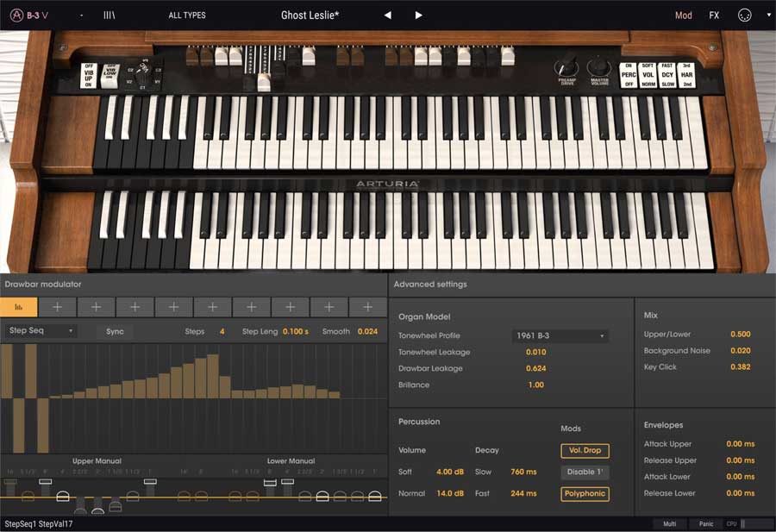Click the Step Leng value 0.100 s

pos(296,332)
